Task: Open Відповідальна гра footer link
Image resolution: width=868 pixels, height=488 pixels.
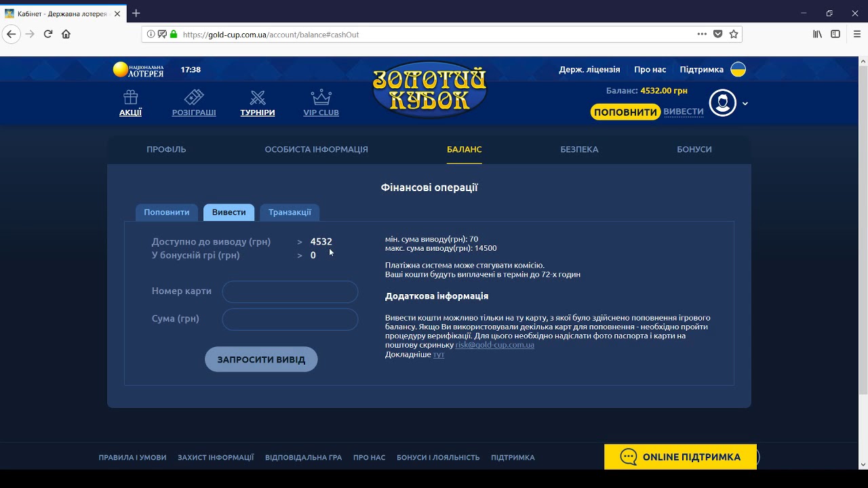Action: [x=304, y=457]
